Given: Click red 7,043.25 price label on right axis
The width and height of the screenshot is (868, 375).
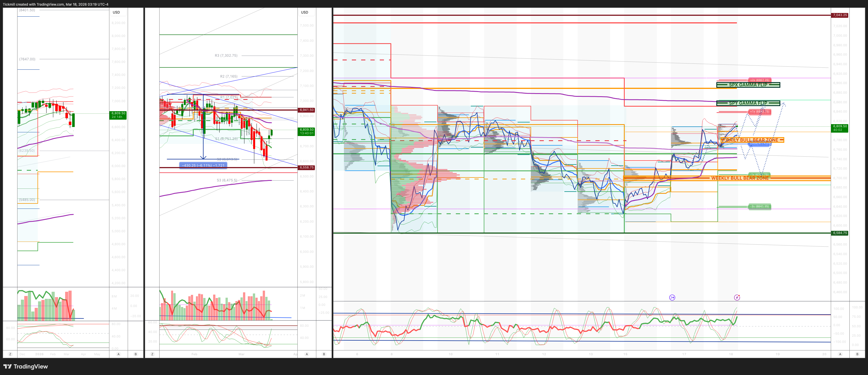Looking at the screenshot, I should (839, 15).
